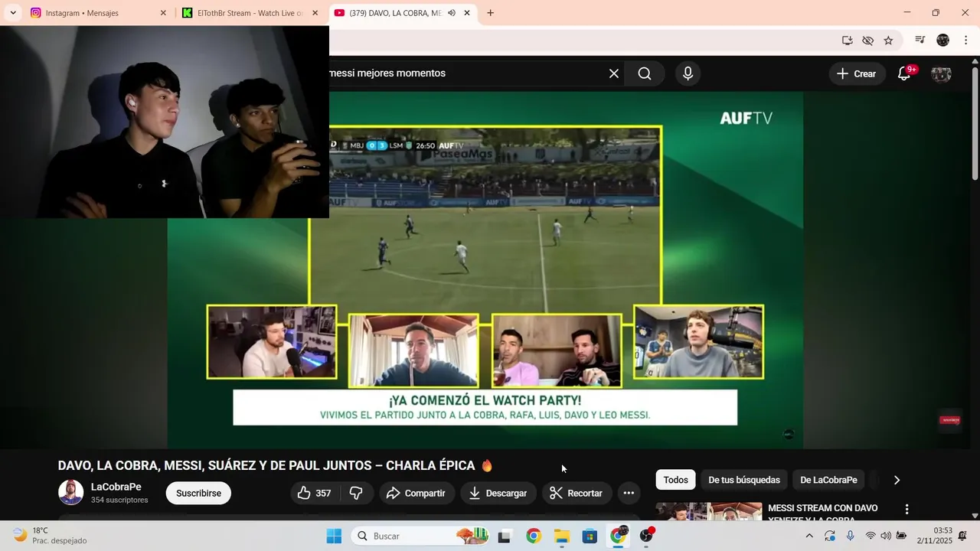
Task: Select the Todos filter chip
Action: point(675,480)
